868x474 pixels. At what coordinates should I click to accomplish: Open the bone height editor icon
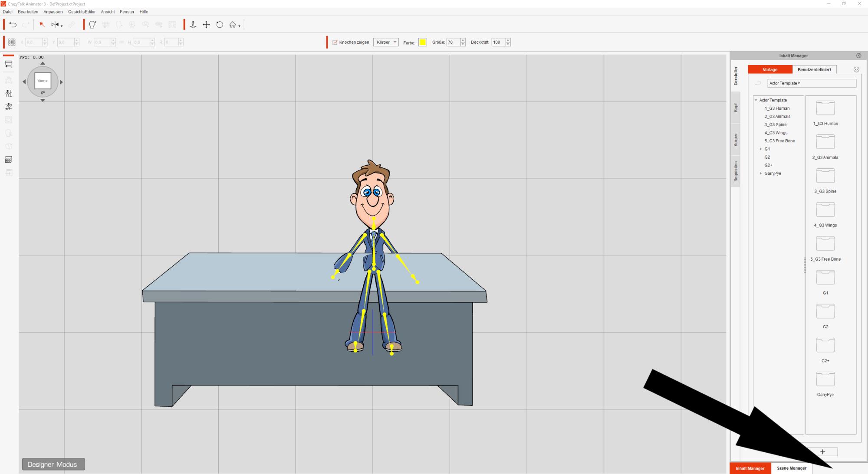[x=9, y=93]
